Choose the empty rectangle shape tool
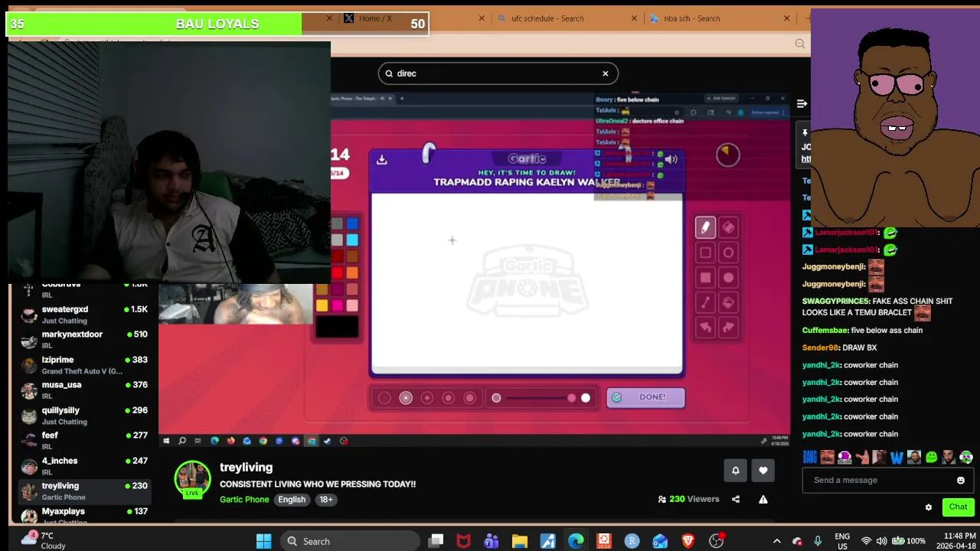Image resolution: width=980 pixels, height=551 pixels. (705, 253)
